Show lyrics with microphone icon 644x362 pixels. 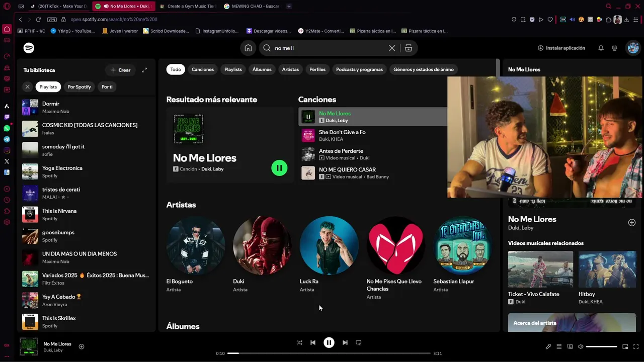pyautogui.click(x=548, y=346)
